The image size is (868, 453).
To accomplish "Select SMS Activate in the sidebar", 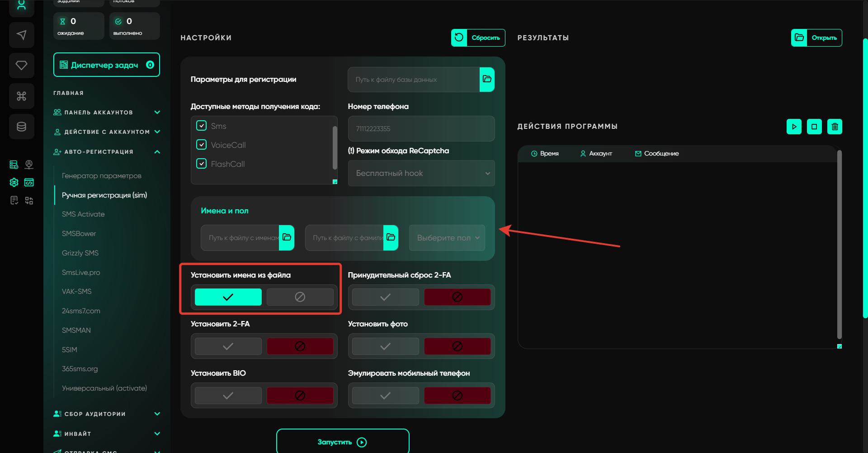I will [x=83, y=214].
